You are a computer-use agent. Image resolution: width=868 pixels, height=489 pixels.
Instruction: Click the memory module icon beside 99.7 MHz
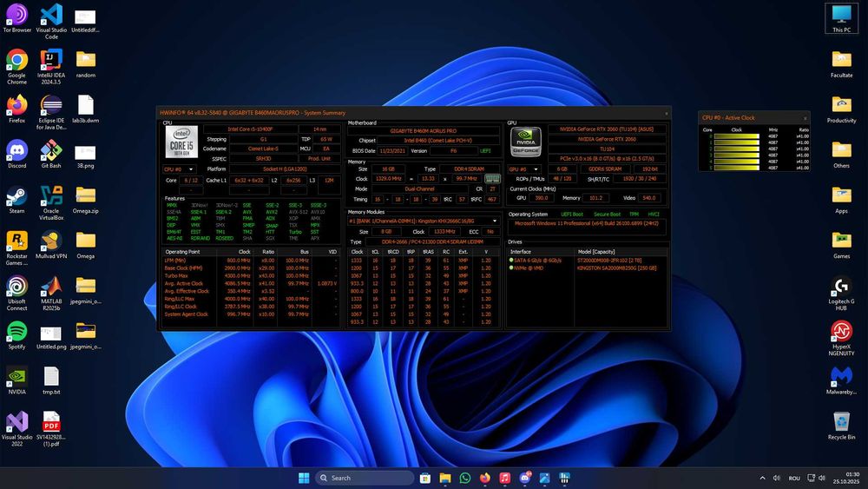(x=492, y=178)
